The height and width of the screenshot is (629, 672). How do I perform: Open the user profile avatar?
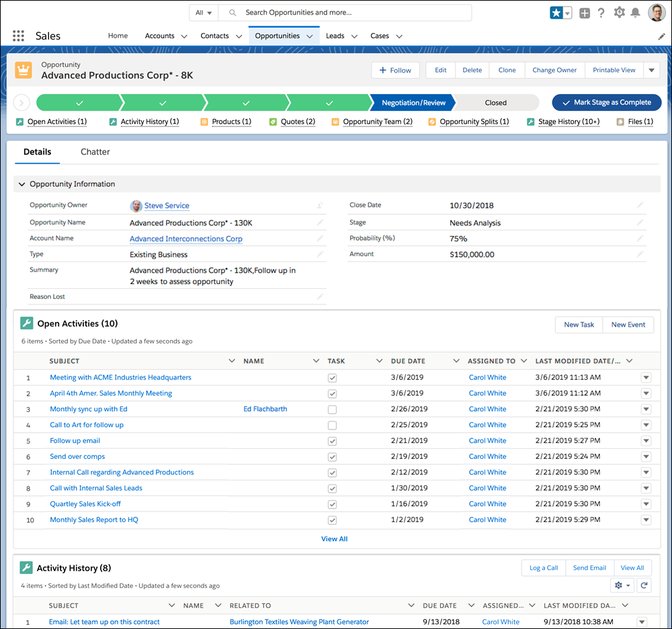pyautogui.click(x=656, y=13)
